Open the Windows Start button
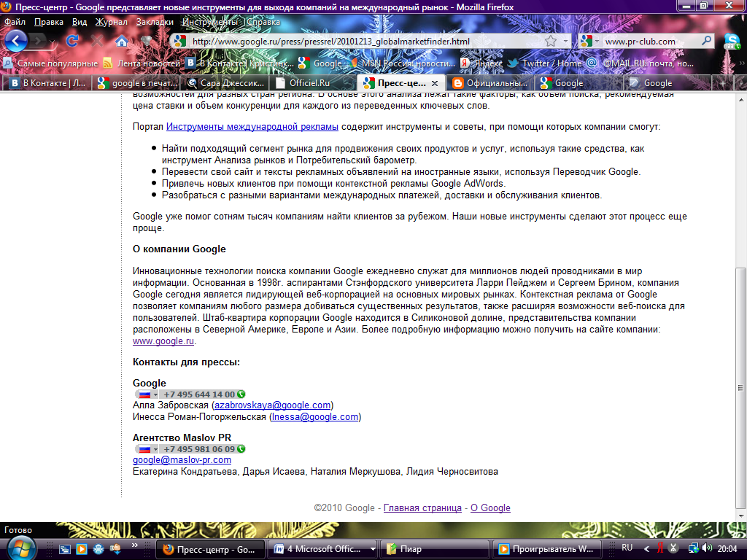This screenshot has width=747, height=560. pos(20,548)
